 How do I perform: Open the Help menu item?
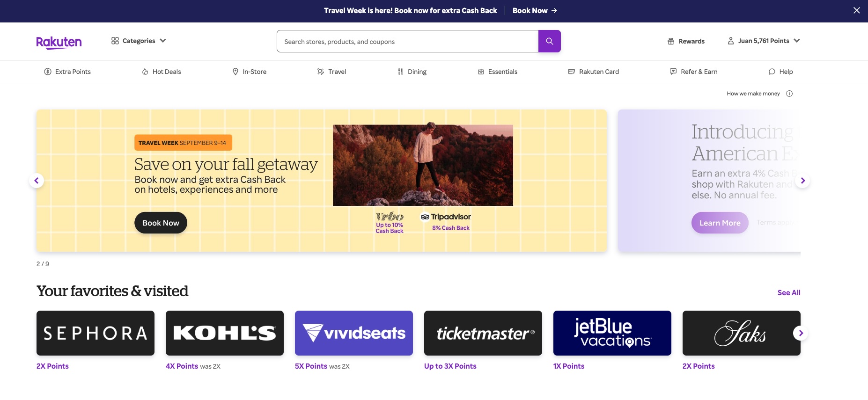pos(780,72)
